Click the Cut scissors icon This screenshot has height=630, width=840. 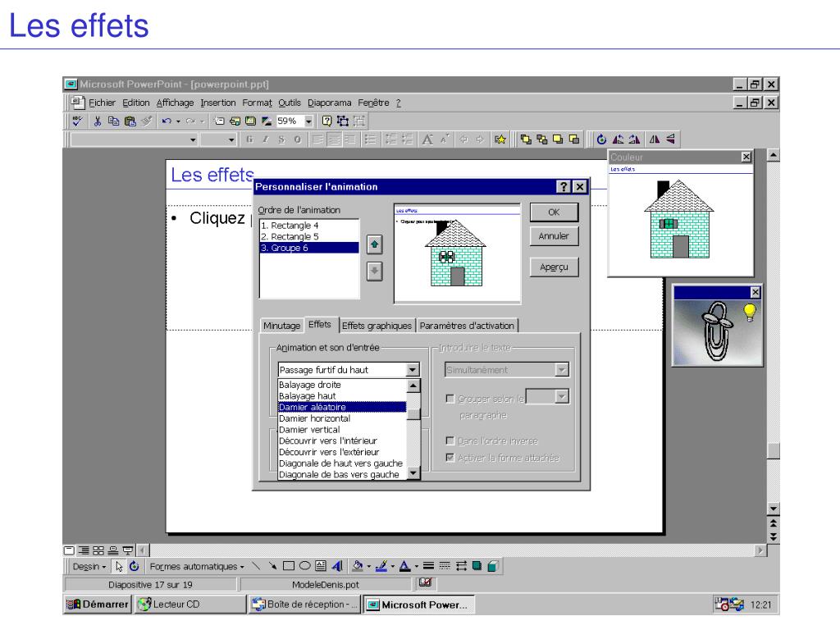[x=98, y=121]
